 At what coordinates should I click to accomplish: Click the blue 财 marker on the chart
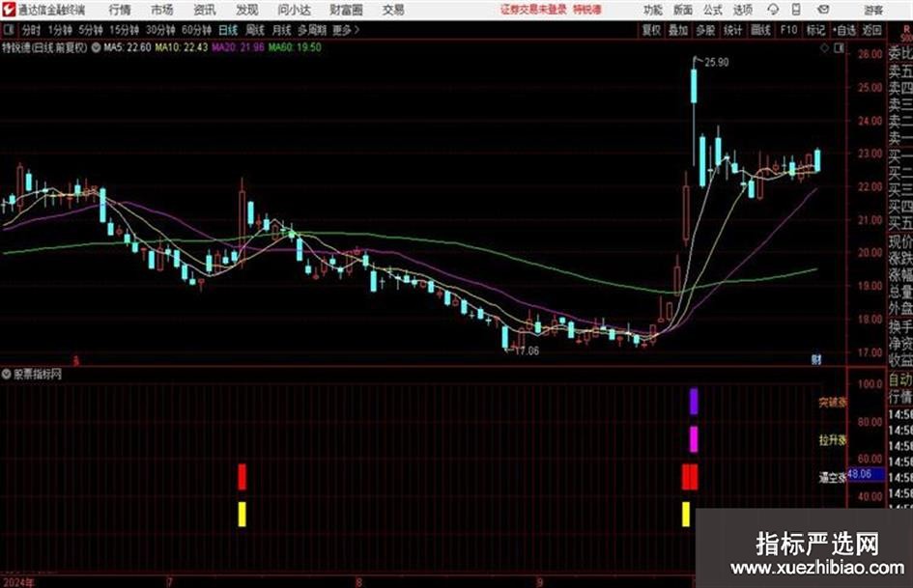click(816, 359)
